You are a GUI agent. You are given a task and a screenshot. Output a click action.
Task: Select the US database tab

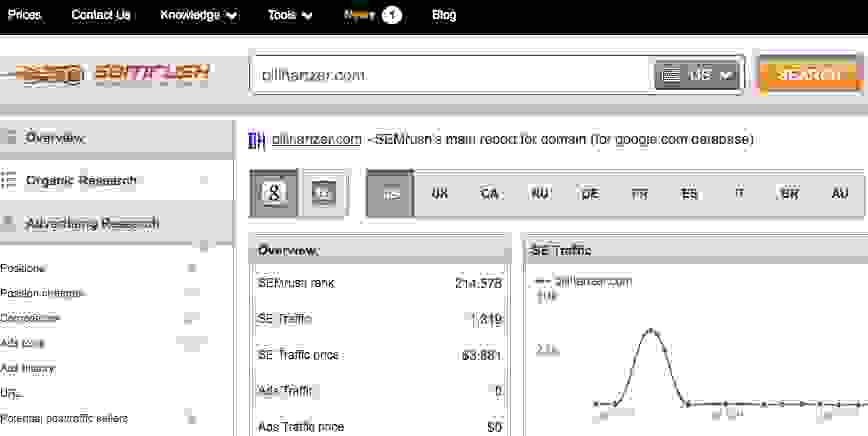391,194
